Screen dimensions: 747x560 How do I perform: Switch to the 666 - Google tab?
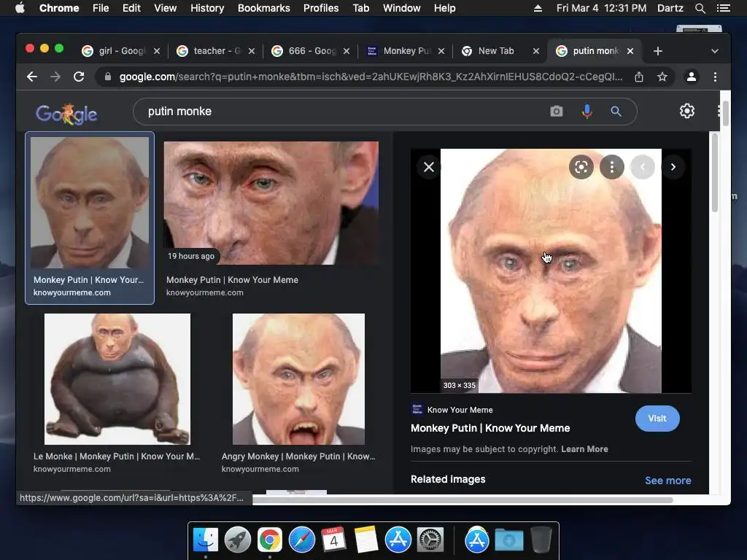coord(311,51)
